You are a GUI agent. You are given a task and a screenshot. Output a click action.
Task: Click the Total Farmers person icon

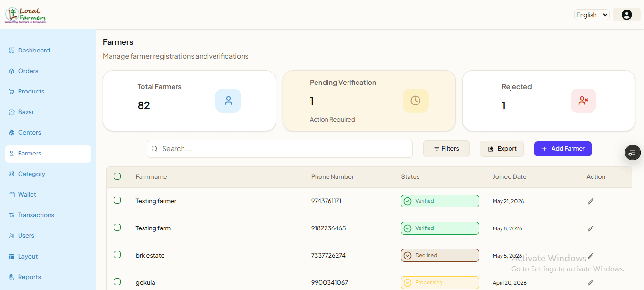[228, 101]
